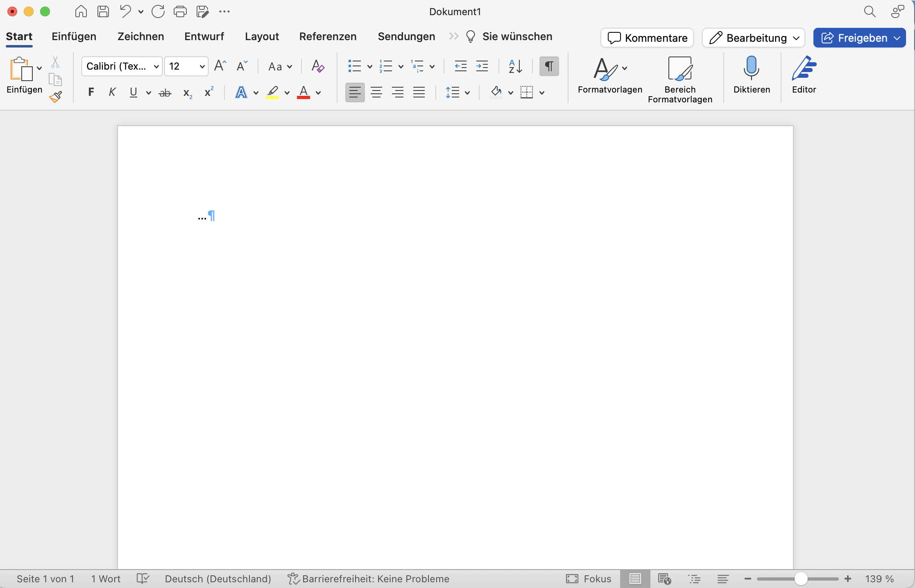
Task: Toggle subscript formatting
Action: point(188,93)
